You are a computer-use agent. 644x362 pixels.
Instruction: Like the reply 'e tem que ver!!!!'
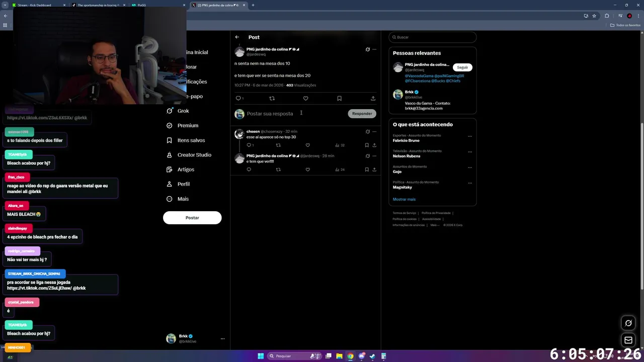point(307,169)
